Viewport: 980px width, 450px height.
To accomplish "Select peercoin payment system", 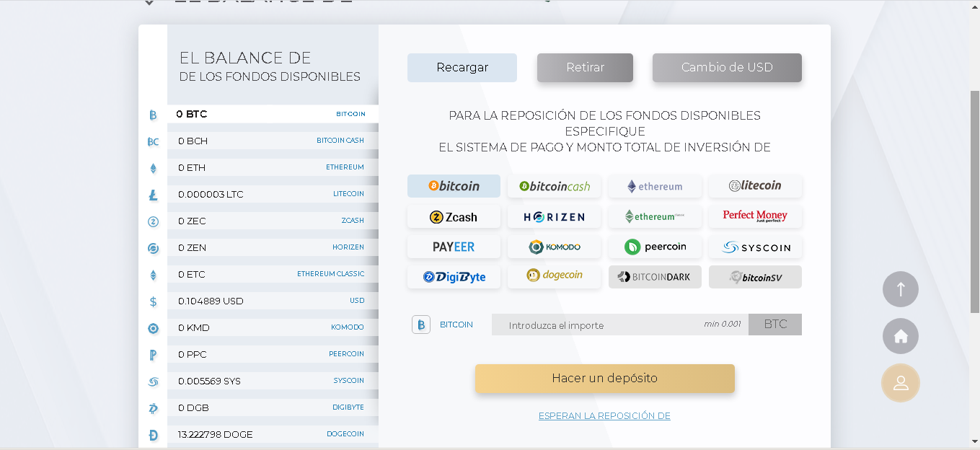I will click(x=655, y=247).
